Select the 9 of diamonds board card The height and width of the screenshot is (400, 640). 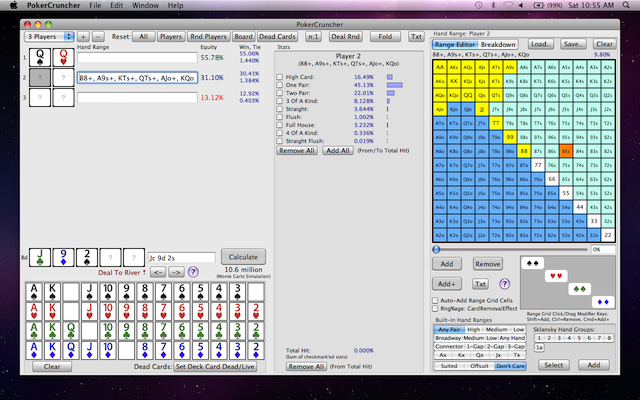(x=63, y=258)
